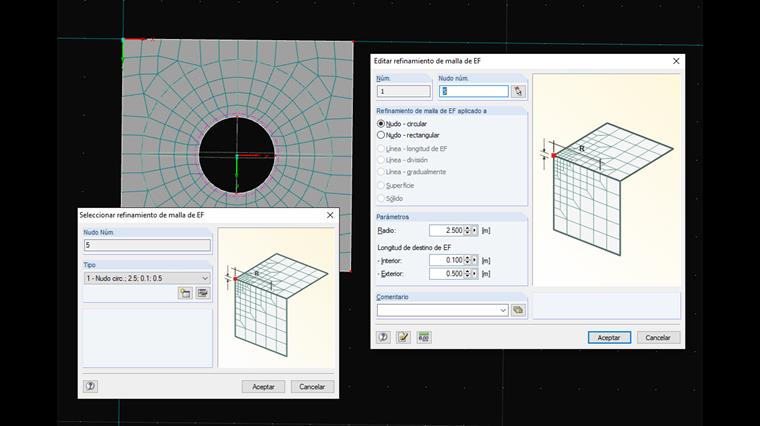This screenshot has height=426, width=760.
Task: Open help in Editar refinamiento dialog
Action: click(383, 338)
